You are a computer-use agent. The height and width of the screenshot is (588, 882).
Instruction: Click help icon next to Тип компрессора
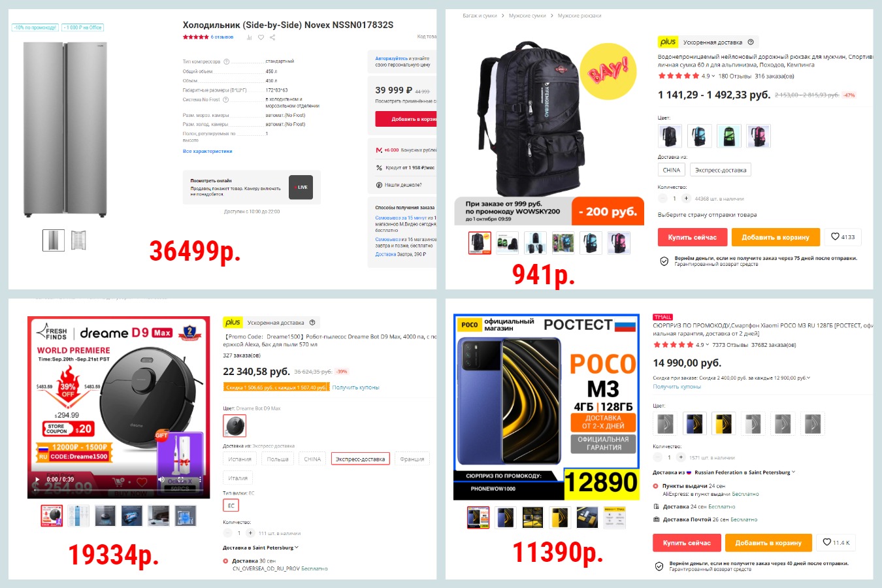(227, 61)
